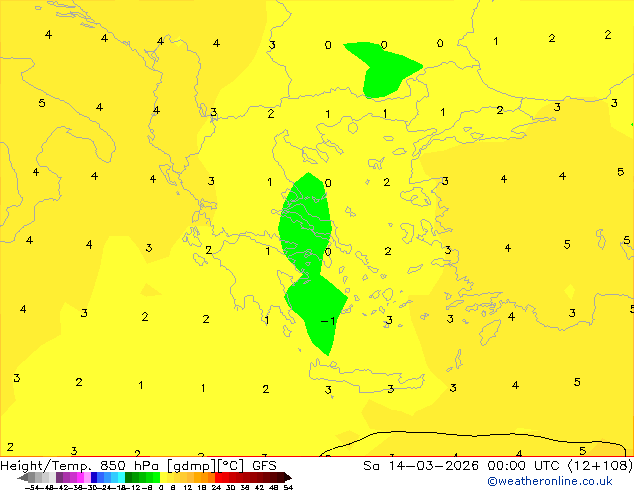Click the '24' label on the color scale

(216, 487)
